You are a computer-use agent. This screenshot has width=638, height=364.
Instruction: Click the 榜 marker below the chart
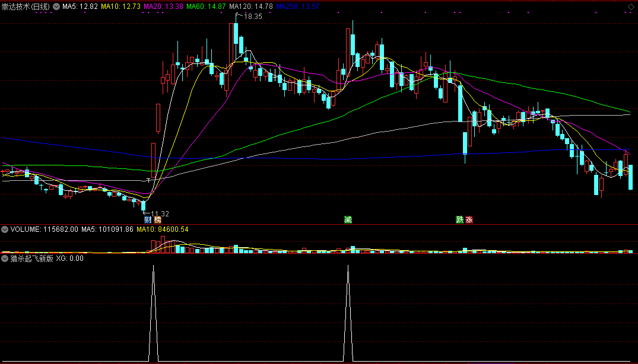pos(157,220)
